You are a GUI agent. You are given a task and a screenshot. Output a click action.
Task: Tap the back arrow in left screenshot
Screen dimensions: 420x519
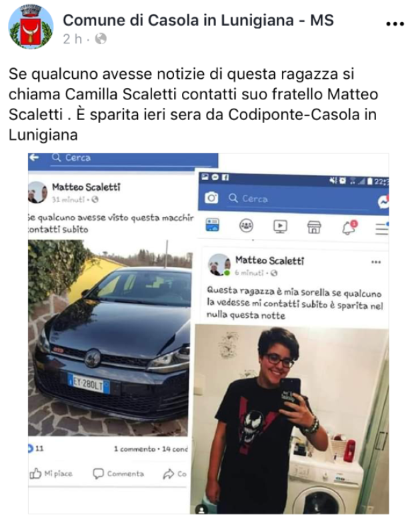(35, 157)
